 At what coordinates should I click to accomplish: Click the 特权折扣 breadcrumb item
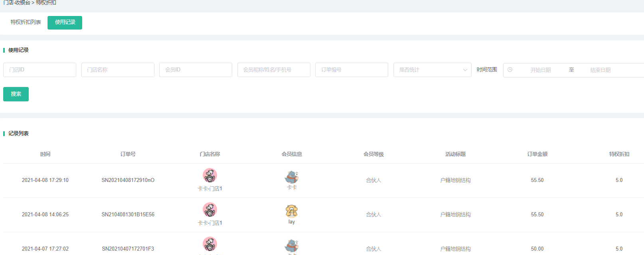pos(46,2)
